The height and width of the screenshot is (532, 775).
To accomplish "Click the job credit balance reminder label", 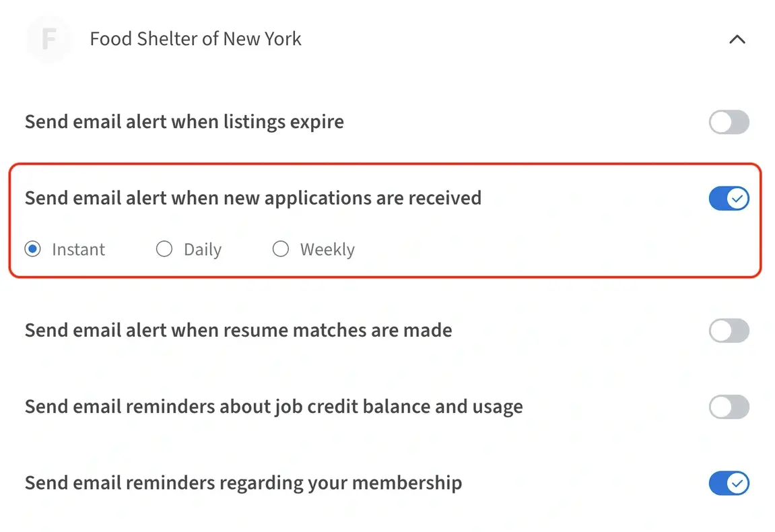I will 273,407.
